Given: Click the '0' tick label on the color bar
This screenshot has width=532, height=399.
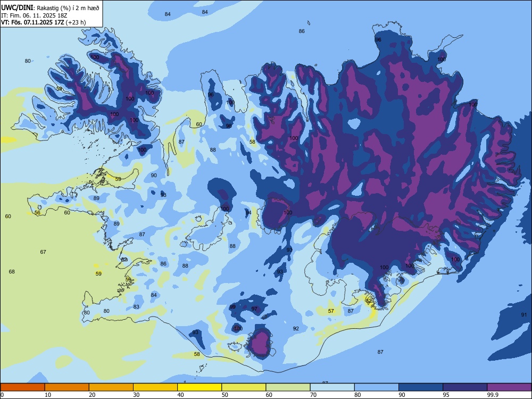Looking at the screenshot, I should tap(2, 395).
